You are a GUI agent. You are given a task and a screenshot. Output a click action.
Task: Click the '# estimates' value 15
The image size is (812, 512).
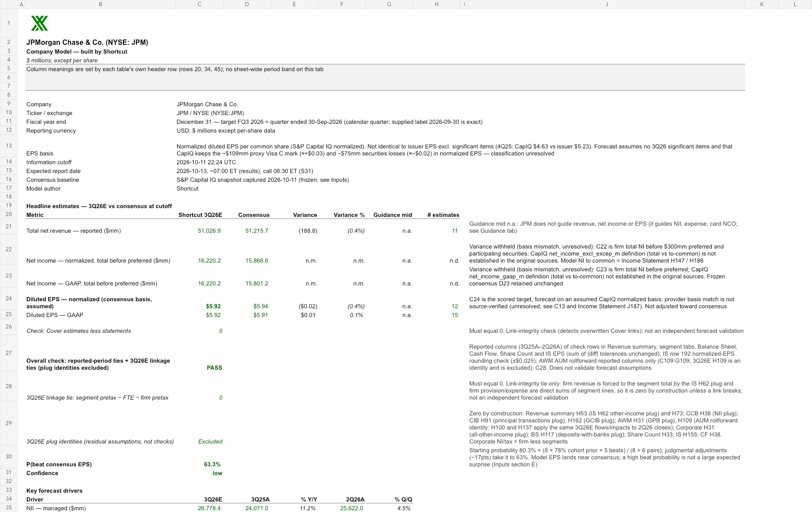[455, 315]
